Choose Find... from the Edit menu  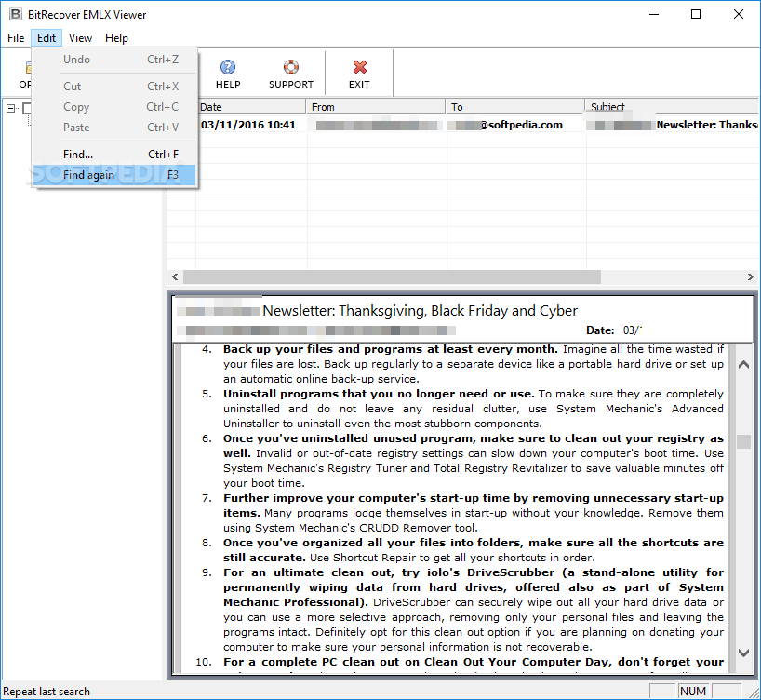tap(114, 155)
